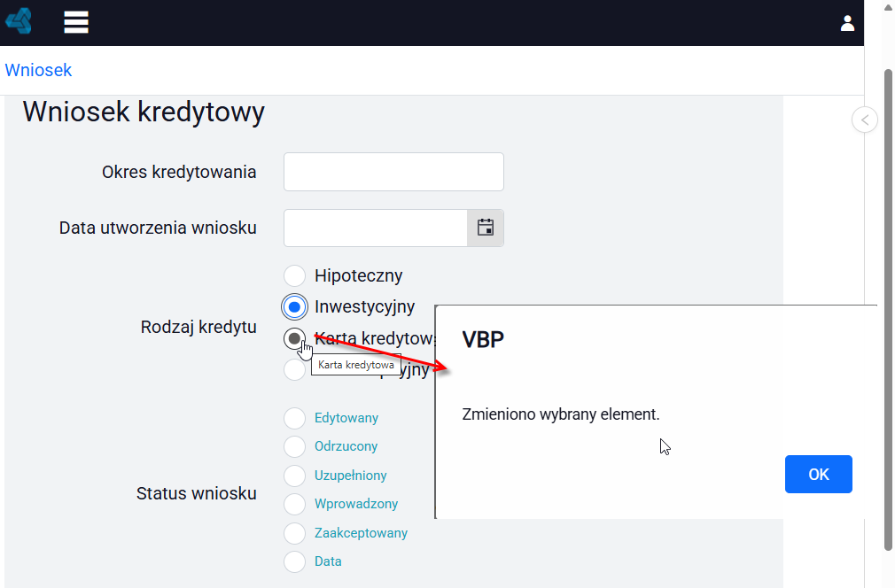The image size is (895, 588).
Task: Choose the Odrzucony status radio
Action: point(294,446)
